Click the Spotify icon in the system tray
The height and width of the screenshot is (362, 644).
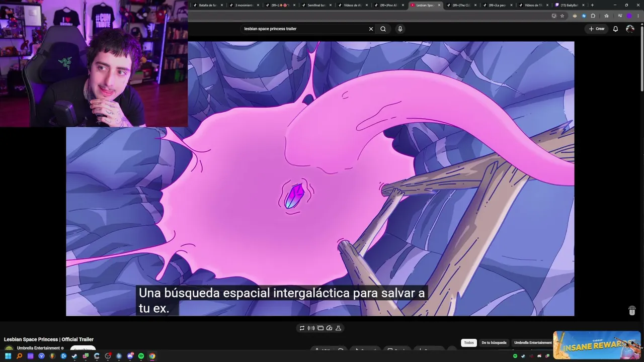515,356
